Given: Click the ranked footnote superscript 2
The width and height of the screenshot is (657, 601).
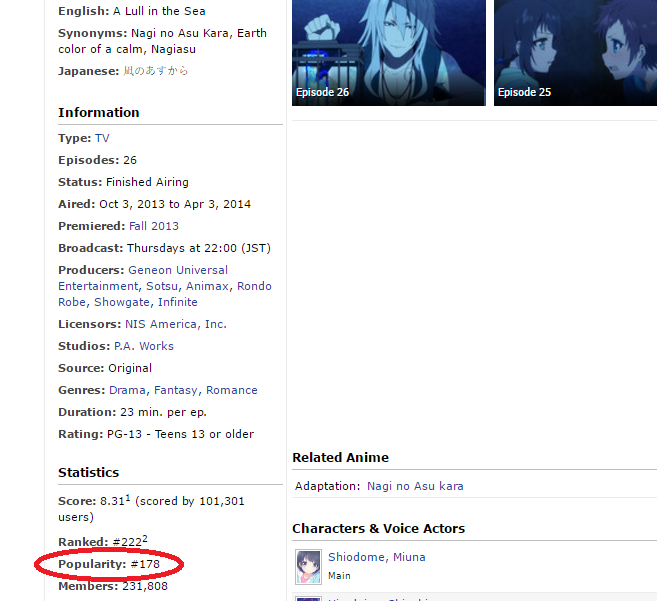Looking at the screenshot, I should [145, 538].
